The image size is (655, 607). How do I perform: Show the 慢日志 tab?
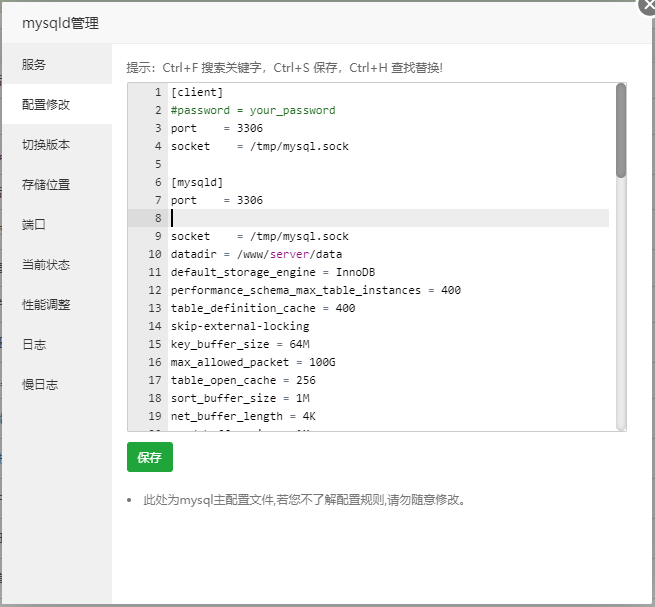(x=40, y=385)
